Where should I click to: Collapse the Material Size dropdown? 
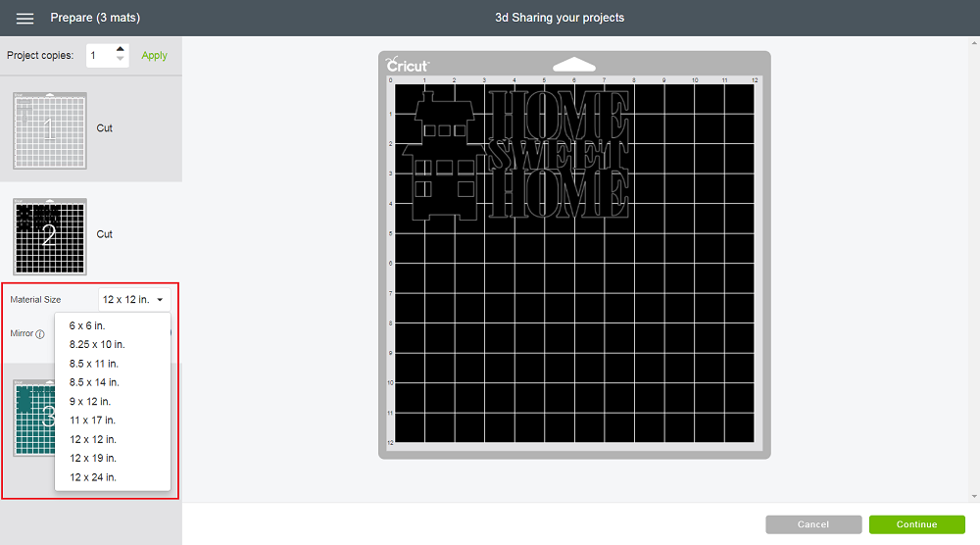[x=135, y=299]
